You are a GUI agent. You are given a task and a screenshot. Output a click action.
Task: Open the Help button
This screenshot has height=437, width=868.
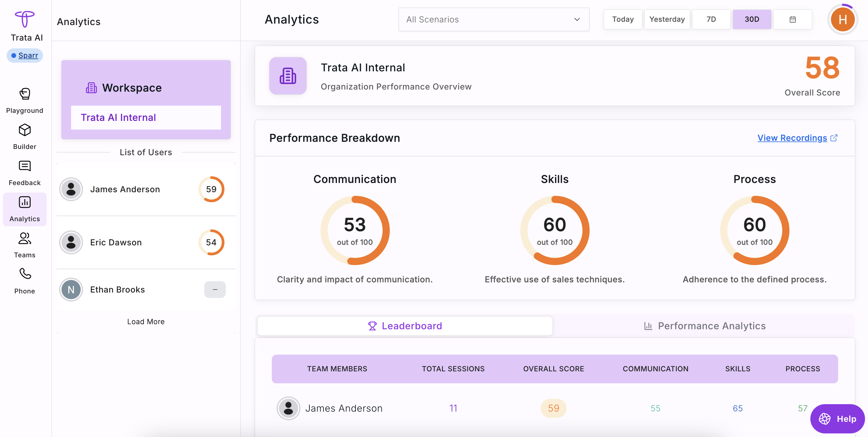pos(837,419)
